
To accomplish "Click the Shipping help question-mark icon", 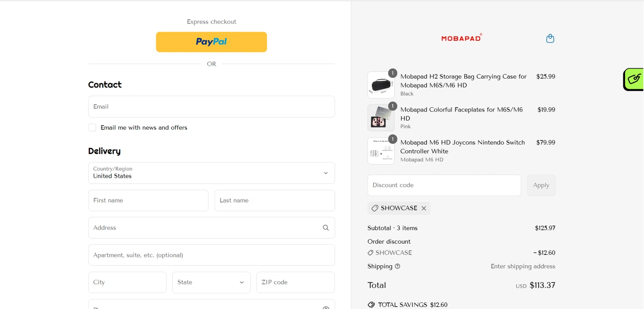I will click(x=398, y=266).
